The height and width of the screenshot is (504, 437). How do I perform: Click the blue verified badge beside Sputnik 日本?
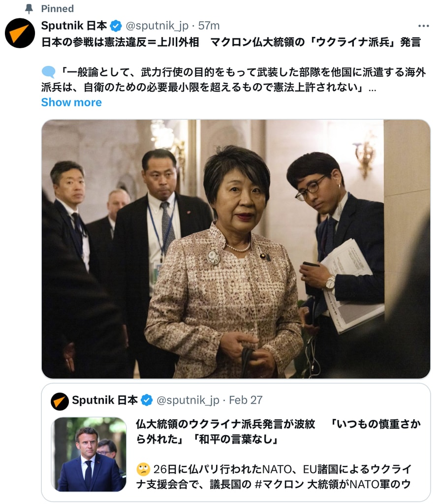click(116, 26)
